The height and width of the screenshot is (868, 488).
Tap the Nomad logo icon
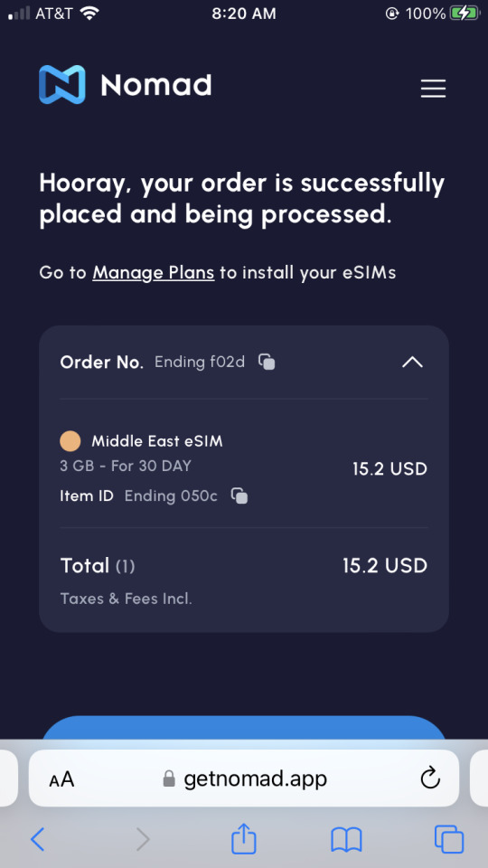tap(62, 85)
